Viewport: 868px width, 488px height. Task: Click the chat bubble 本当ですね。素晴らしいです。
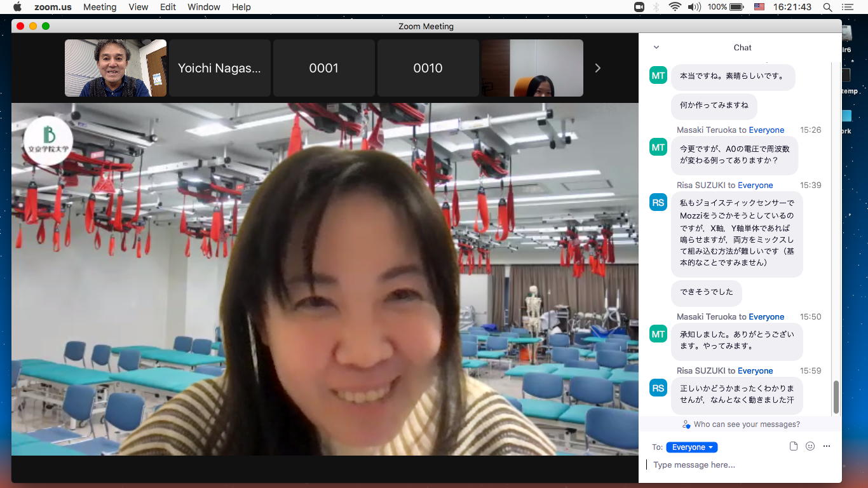(733, 76)
